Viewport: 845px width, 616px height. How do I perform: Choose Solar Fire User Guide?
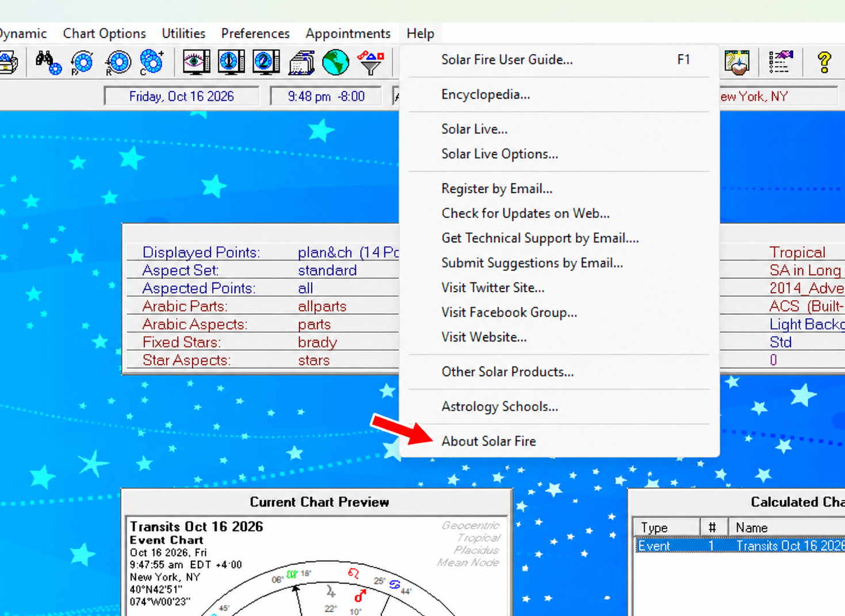pyautogui.click(x=559, y=60)
